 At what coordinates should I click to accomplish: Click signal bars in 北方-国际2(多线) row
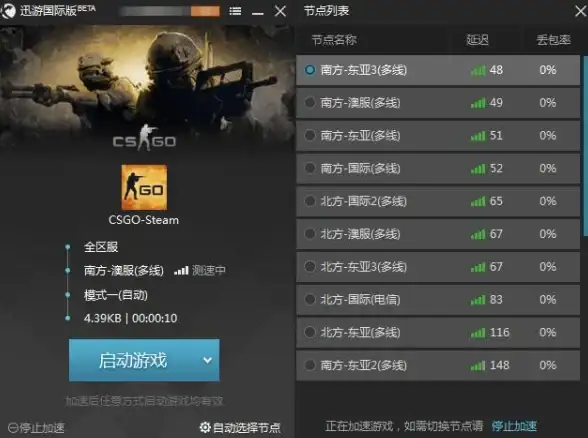(x=478, y=201)
